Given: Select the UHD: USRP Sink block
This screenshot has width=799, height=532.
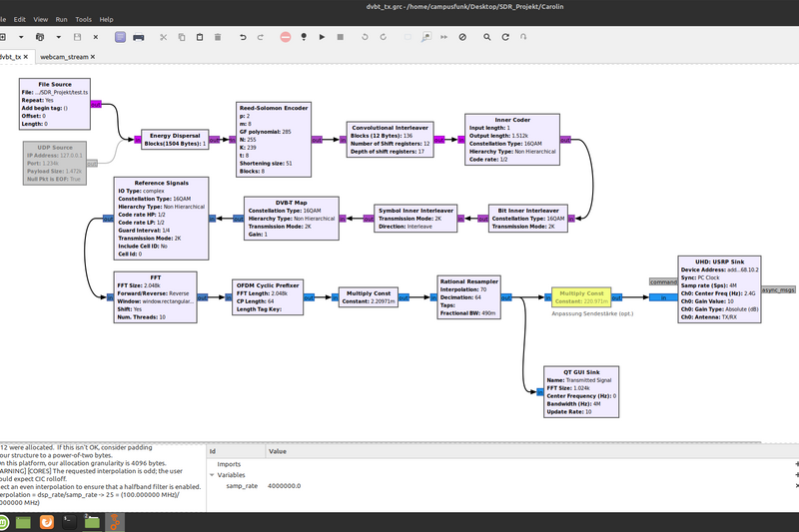Looking at the screenshot, I should tap(719, 289).
